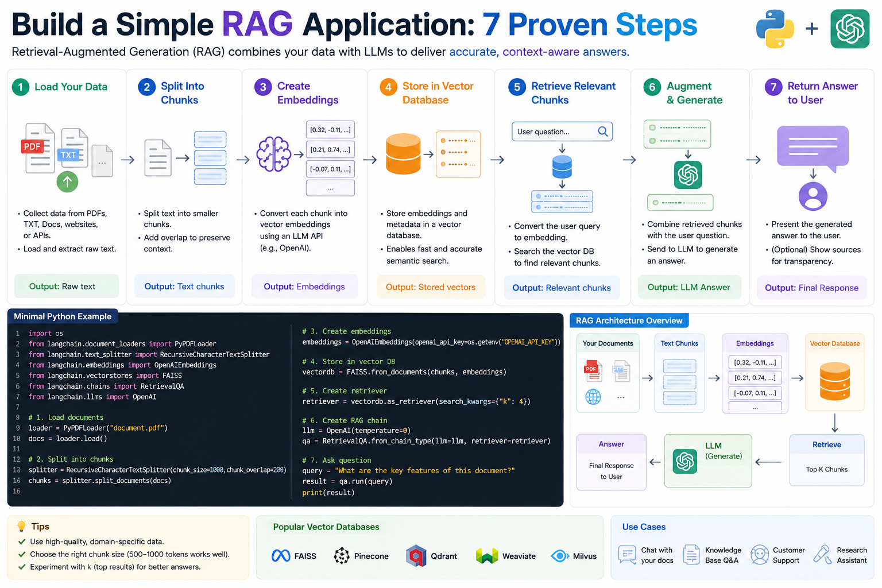
Task: Click the Qdrant logo icon
Action: [x=416, y=556]
